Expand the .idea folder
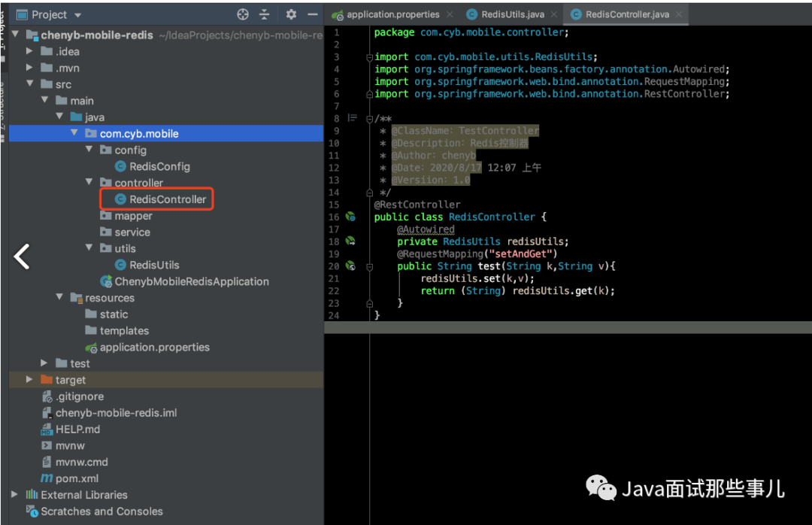812x525 pixels. coord(29,51)
